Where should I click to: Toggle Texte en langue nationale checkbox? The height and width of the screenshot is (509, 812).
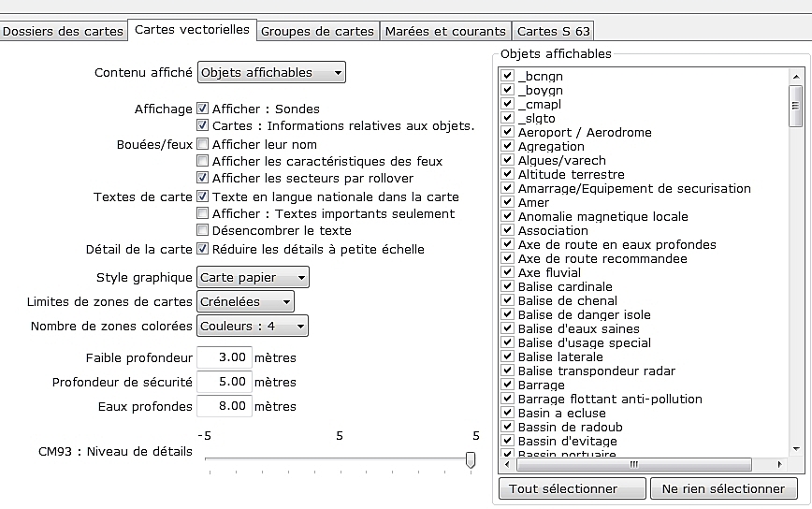(x=202, y=196)
